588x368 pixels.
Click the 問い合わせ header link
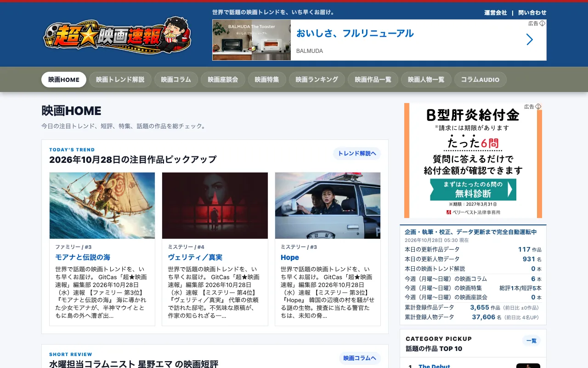(x=532, y=13)
